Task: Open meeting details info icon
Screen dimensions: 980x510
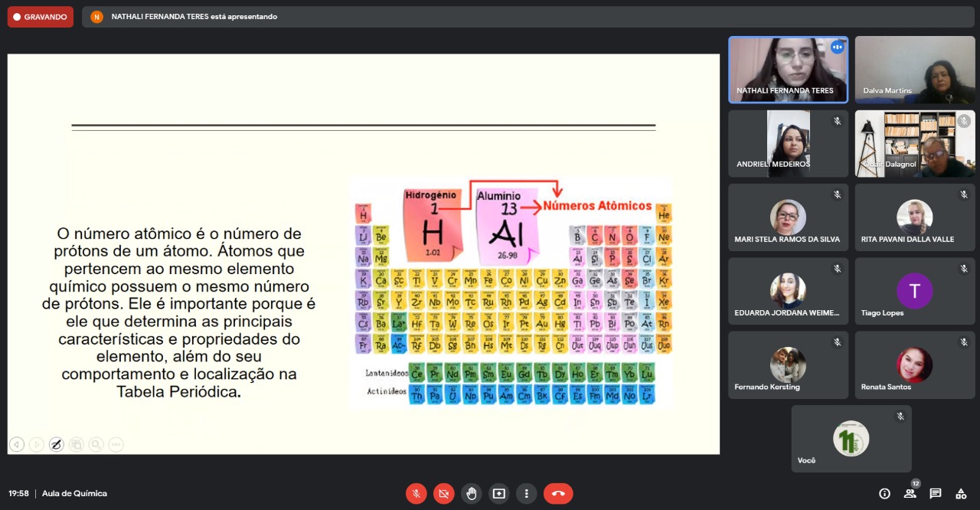Action: 884,494
